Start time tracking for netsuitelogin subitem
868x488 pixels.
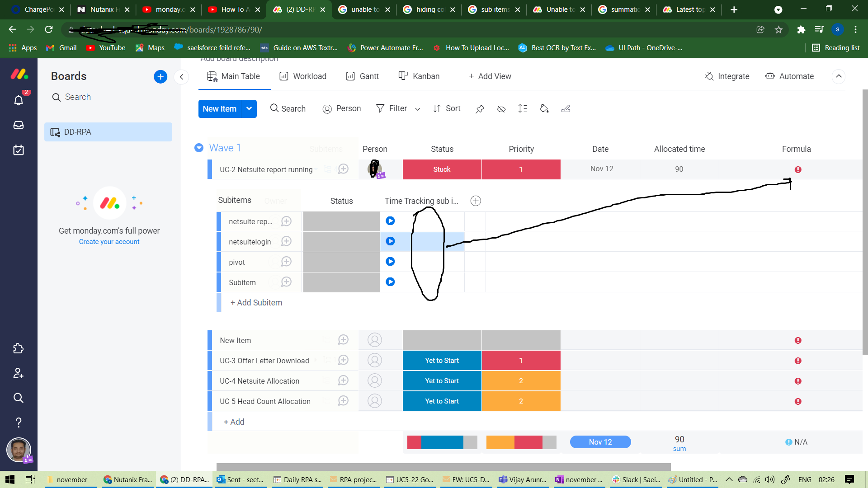(390, 241)
